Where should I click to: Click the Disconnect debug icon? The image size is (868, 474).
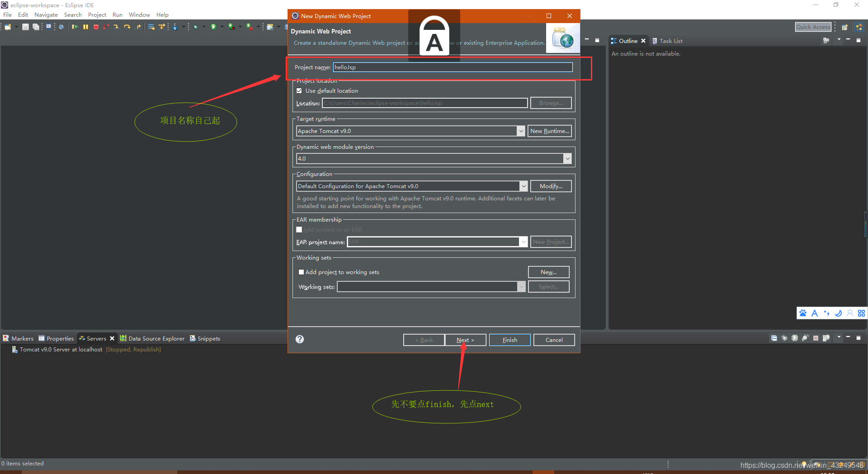tap(106, 27)
